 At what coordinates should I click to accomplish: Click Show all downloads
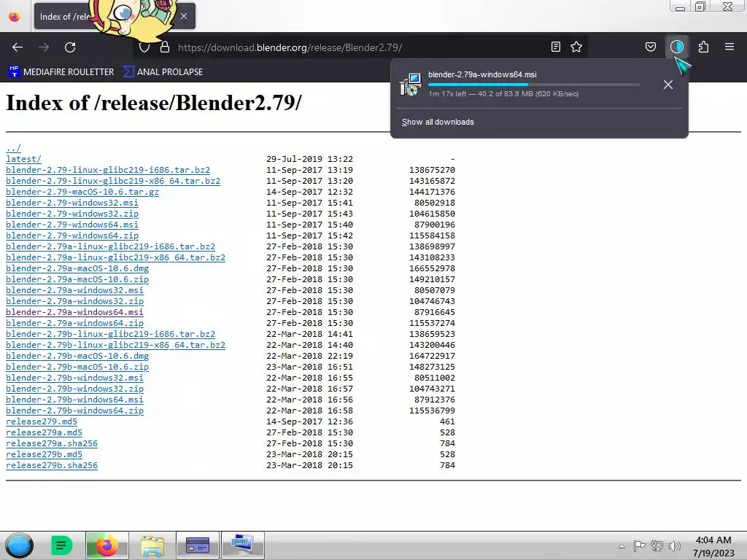click(x=438, y=122)
